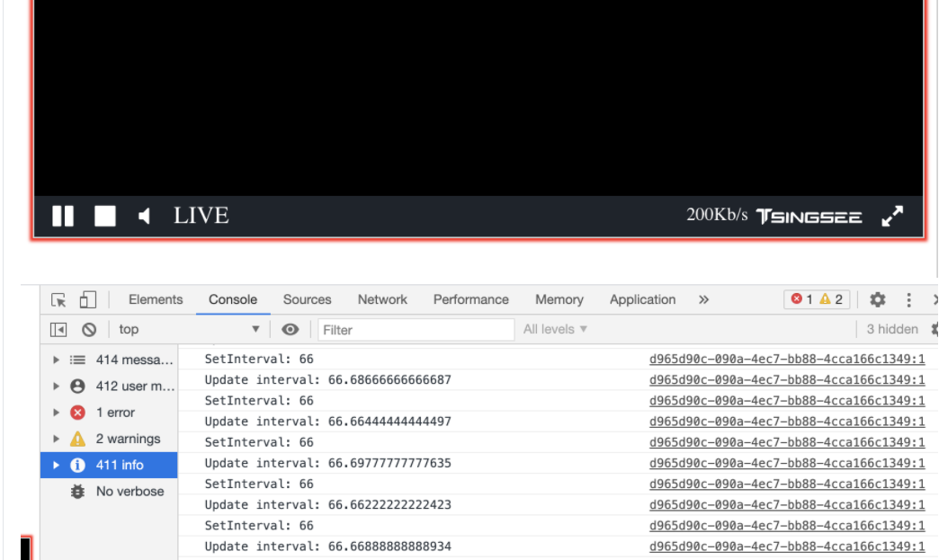Open the All levels dropdown
The height and width of the screenshot is (560, 948).
coord(555,329)
